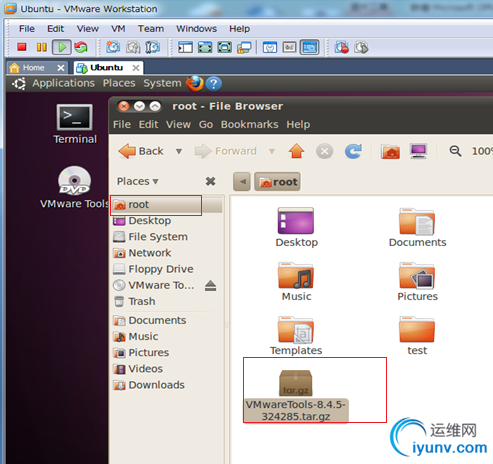Screen dimensions: 493x464
Task: Click the revert to snapshot icon
Action: coord(133,47)
